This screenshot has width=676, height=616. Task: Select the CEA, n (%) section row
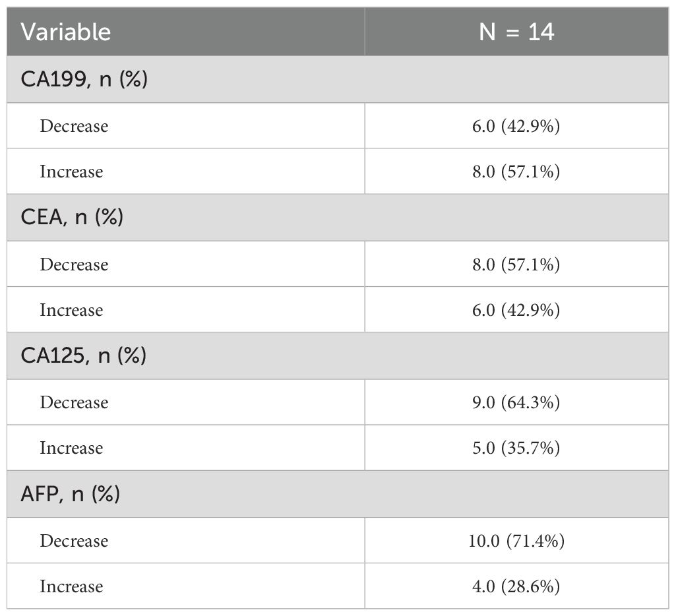(x=73, y=218)
